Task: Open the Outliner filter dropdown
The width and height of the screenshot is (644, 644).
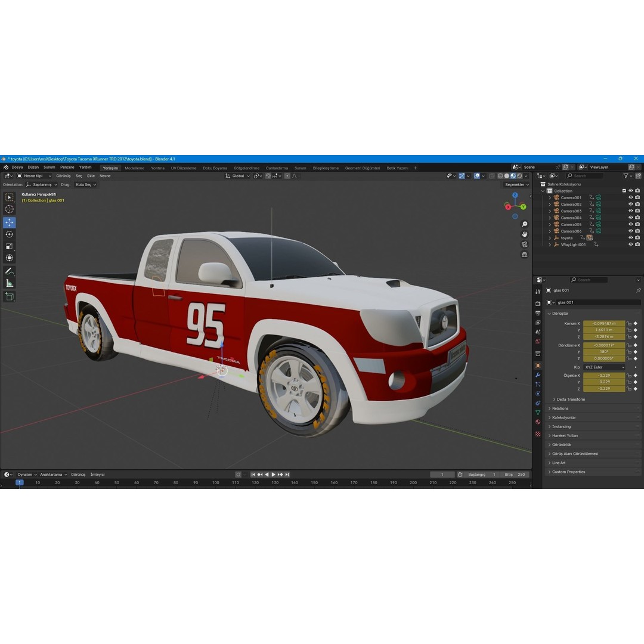Action: [x=627, y=176]
